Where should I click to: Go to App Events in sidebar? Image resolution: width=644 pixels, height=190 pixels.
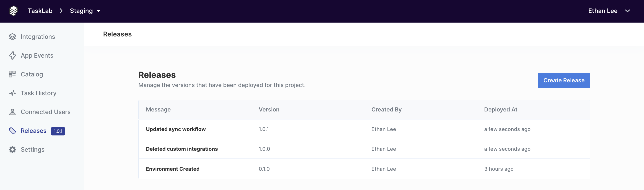[x=37, y=55]
